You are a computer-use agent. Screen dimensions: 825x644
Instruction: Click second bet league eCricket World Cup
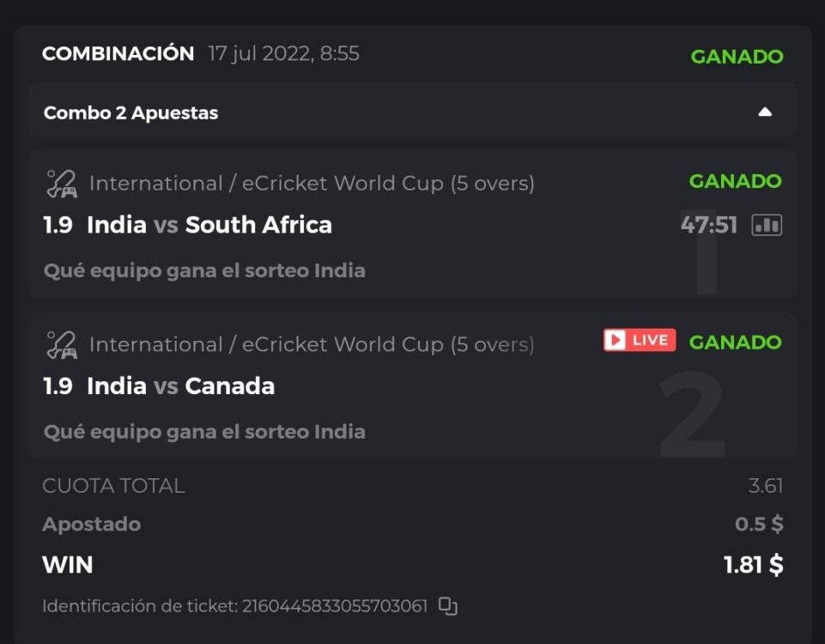[x=312, y=345]
